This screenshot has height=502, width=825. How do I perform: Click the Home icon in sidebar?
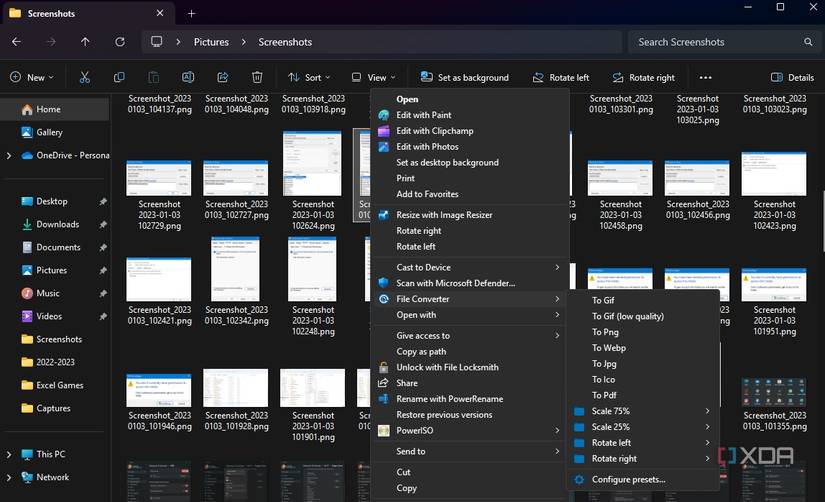[27, 109]
